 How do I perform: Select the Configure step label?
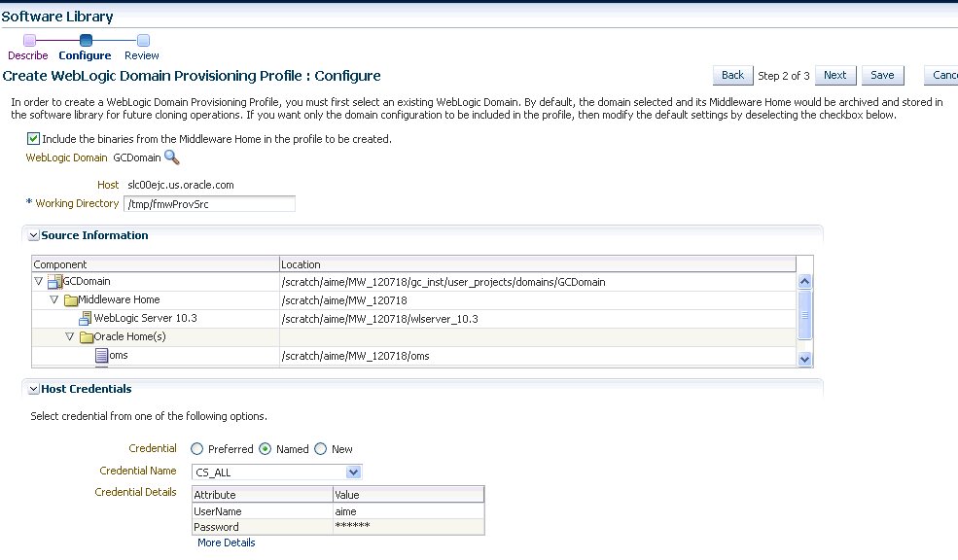85,55
